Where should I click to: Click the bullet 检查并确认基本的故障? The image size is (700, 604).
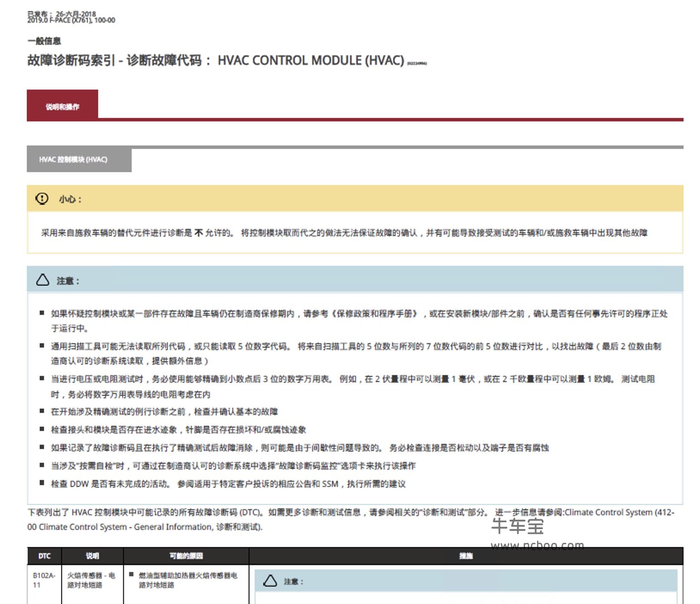[x=164, y=412]
